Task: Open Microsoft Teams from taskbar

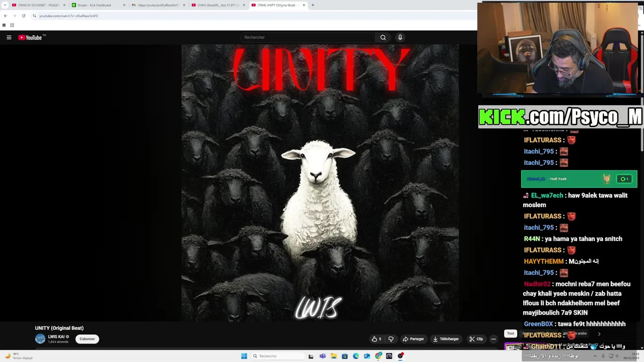Action: coord(323,356)
